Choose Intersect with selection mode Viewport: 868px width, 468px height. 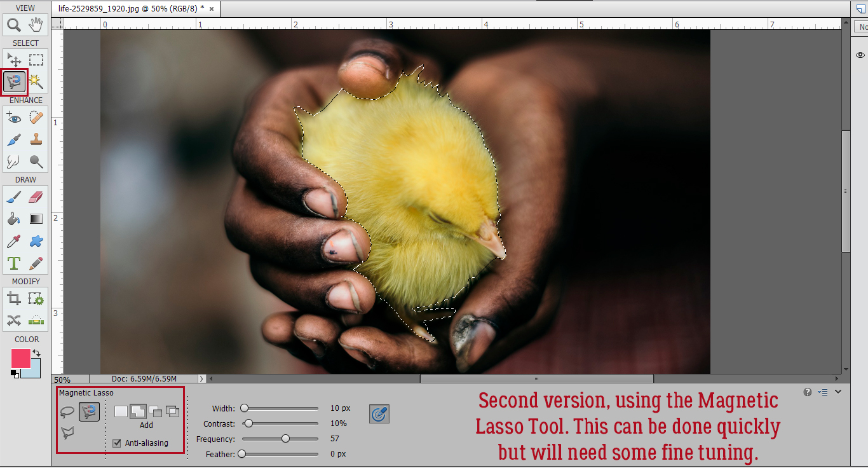(172, 411)
